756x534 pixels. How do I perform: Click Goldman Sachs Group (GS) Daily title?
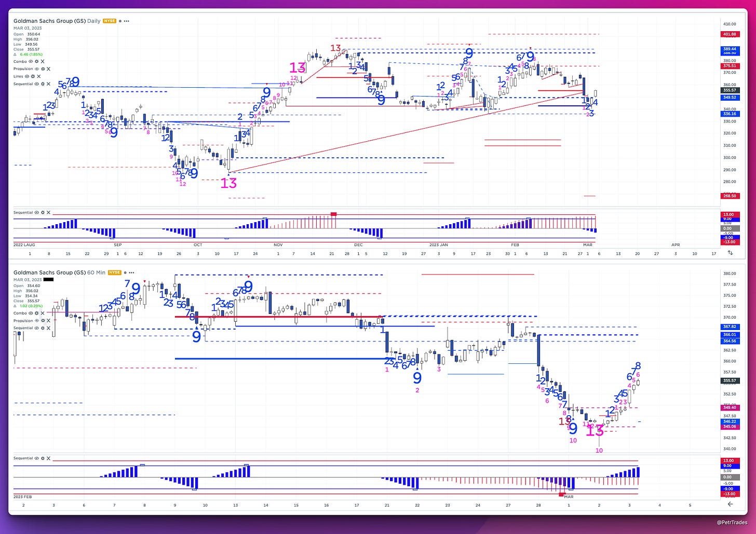point(57,21)
